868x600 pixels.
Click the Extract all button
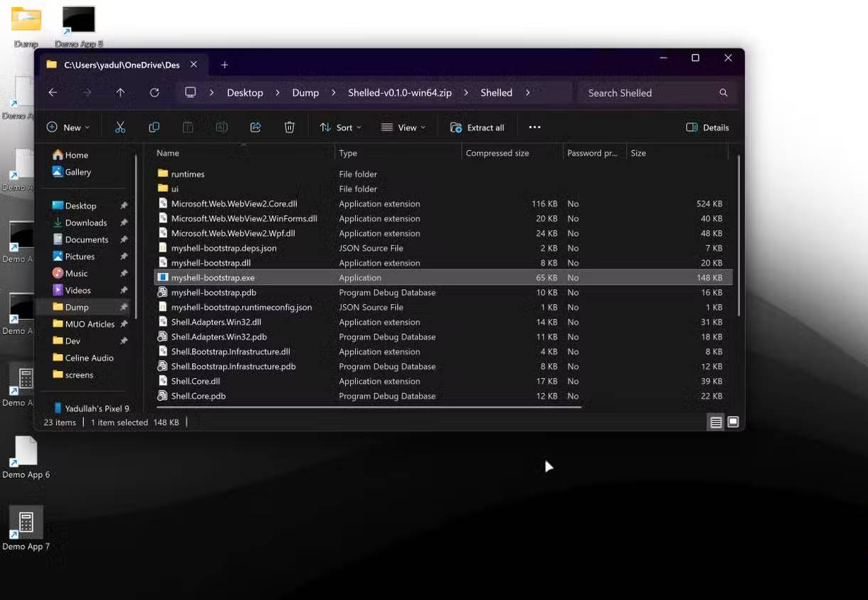pyautogui.click(x=477, y=127)
